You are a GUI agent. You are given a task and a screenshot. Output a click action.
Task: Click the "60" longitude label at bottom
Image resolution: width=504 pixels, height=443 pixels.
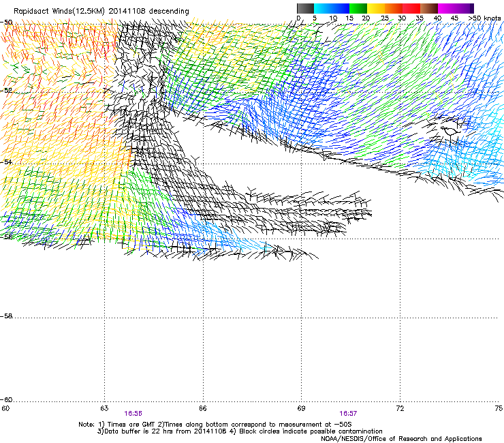point(5,408)
